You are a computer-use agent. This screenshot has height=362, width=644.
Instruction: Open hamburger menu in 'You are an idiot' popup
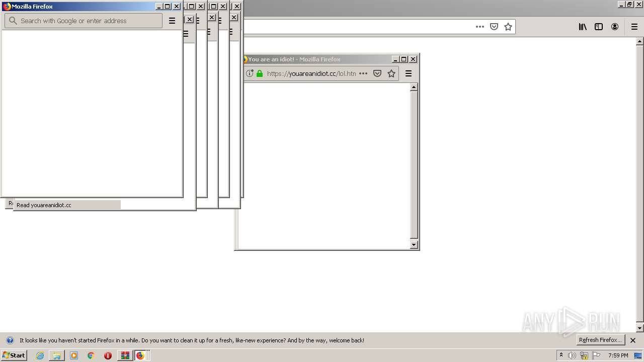(409, 73)
